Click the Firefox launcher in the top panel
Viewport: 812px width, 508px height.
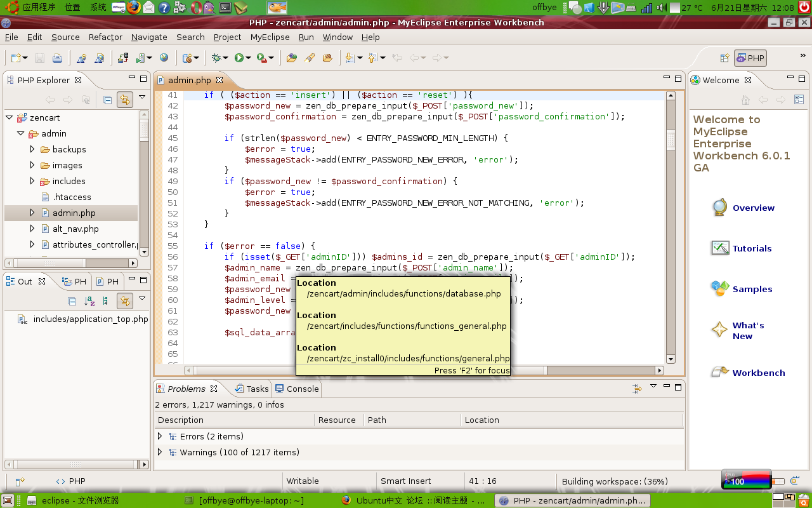133,8
